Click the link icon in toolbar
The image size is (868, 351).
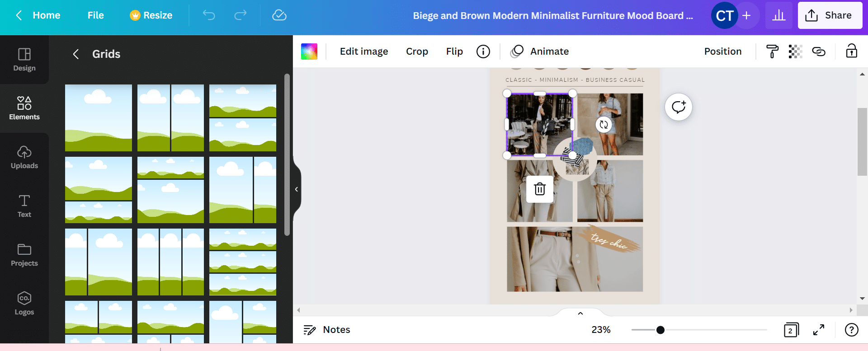point(819,51)
